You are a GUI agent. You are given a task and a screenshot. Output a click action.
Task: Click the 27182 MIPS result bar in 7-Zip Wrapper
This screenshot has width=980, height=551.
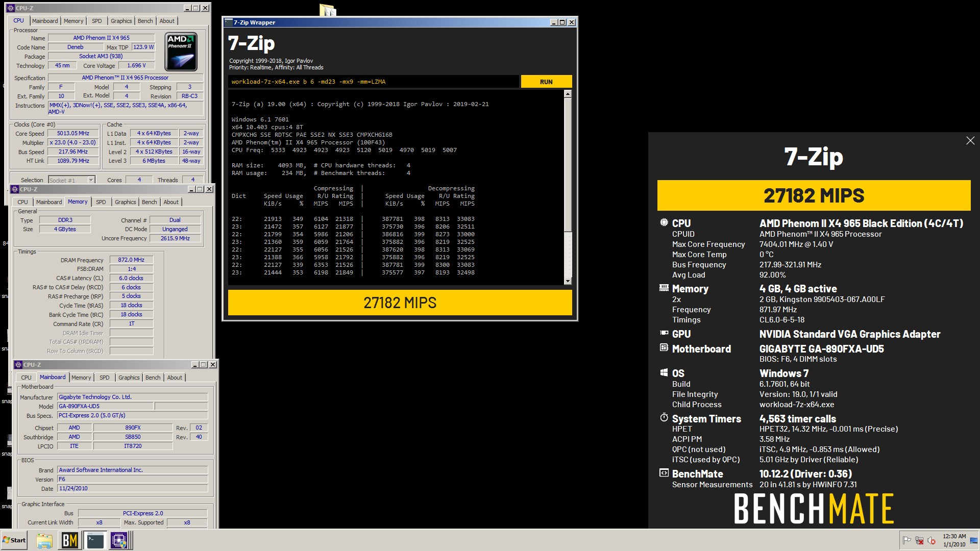click(x=400, y=303)
